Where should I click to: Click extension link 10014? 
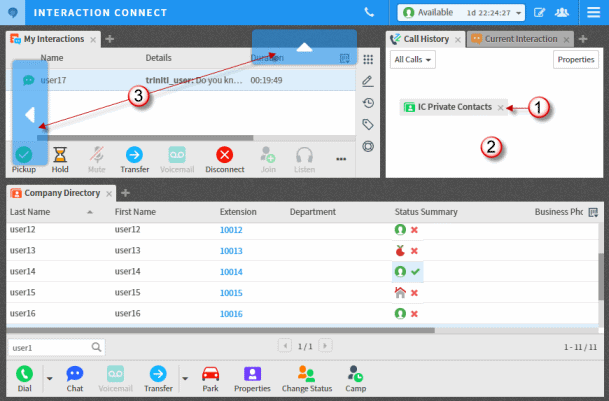(x=231, y=272)
